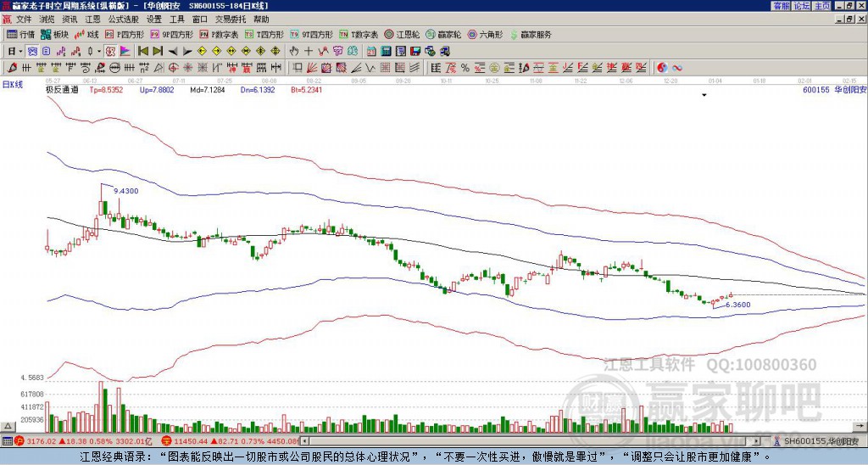Launch the 赢家轮 wheel tool

444,34
